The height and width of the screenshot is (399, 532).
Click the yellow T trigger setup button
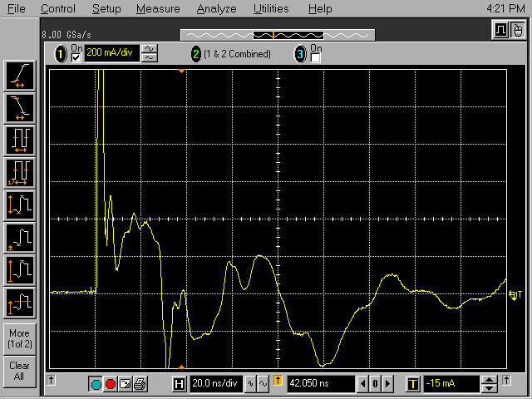coord(412,384)
